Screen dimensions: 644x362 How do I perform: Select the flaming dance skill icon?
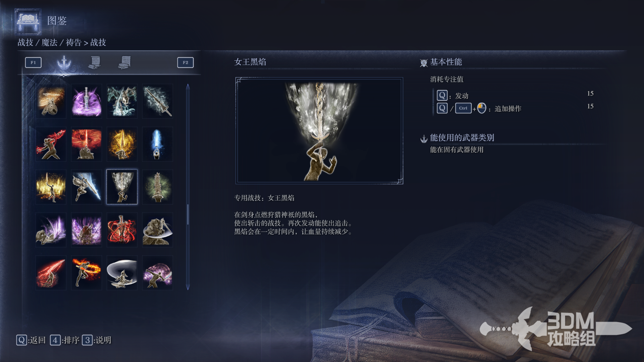click(87, 273)
